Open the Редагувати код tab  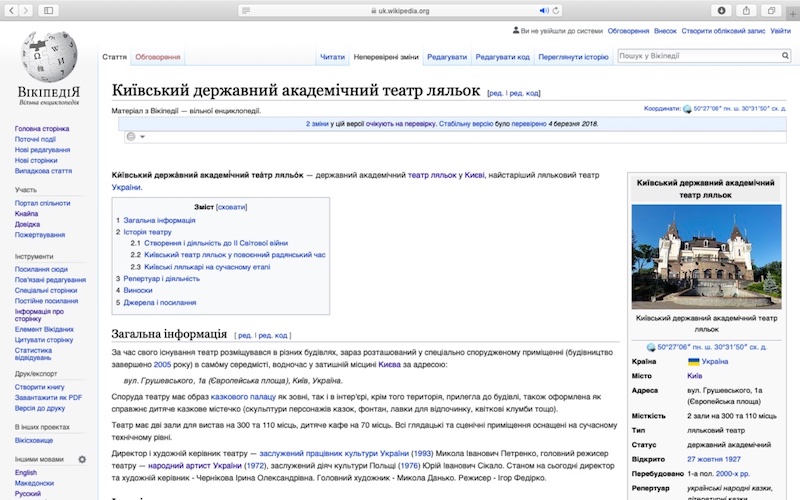click(x=503, y=57)
